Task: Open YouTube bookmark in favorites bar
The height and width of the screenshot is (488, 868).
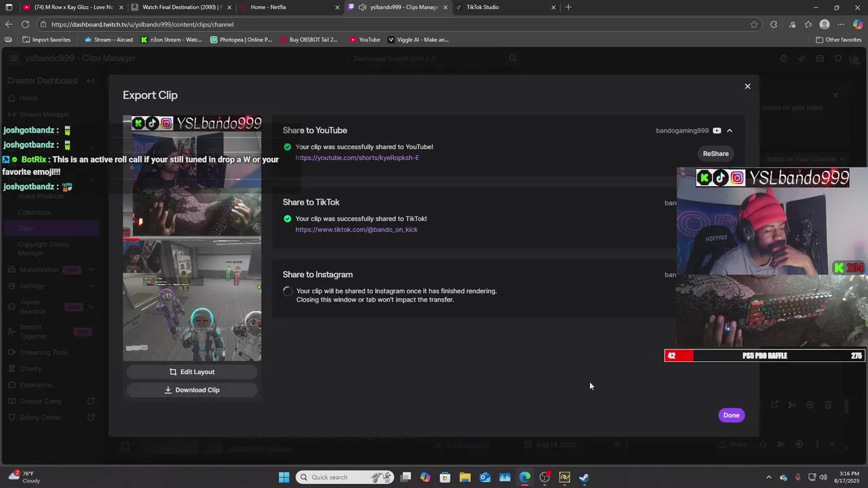Action: pyautogui.click(x=365, y=40)
